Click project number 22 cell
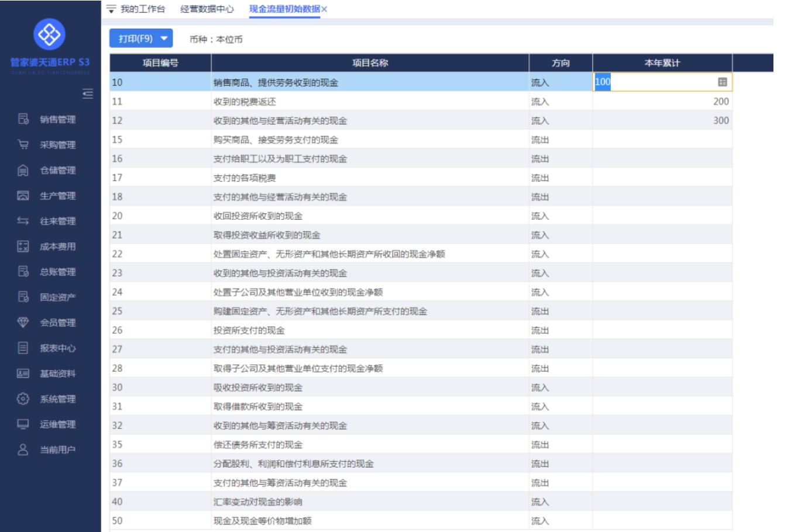The image size is (791, 532). click(160, 254)
